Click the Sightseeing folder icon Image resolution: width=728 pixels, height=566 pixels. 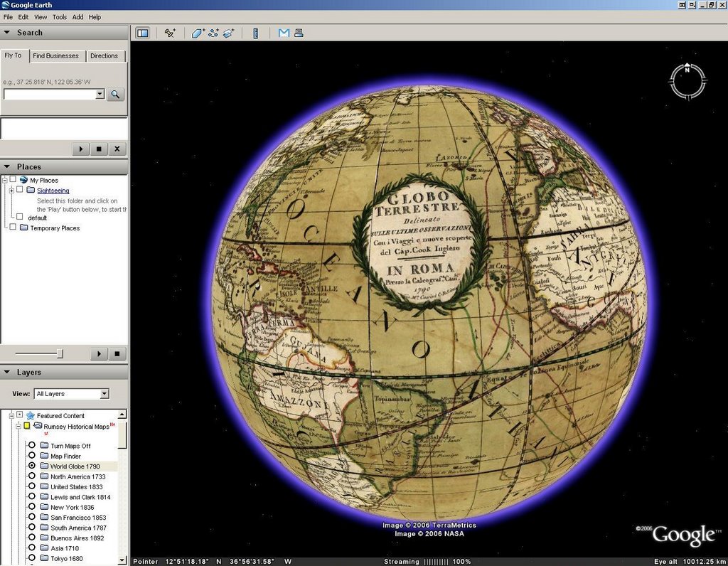point(31,190)
